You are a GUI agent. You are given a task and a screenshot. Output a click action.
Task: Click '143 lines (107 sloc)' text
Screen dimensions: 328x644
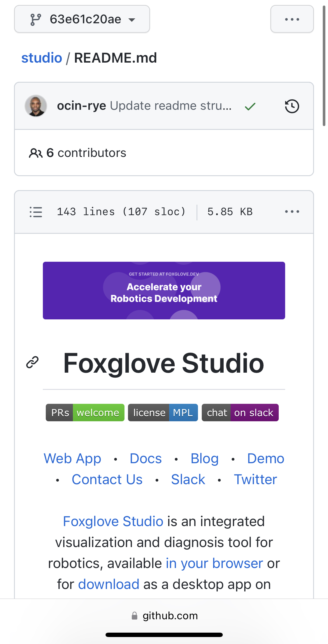click(121, 212)
